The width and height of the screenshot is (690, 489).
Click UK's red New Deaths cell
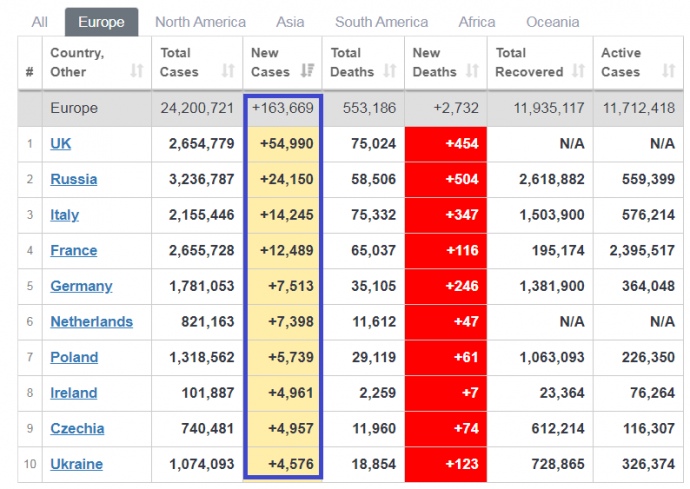(x=446, y=144)
